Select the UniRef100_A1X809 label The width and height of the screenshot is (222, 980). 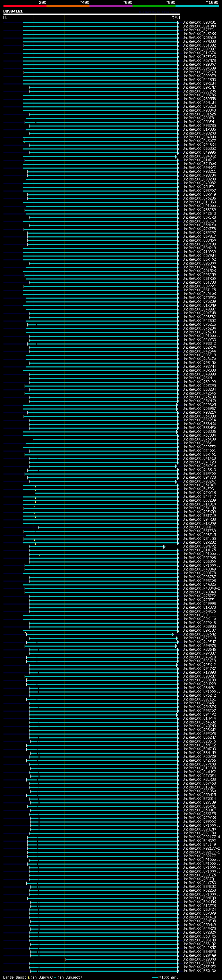[x=199, y=524]
